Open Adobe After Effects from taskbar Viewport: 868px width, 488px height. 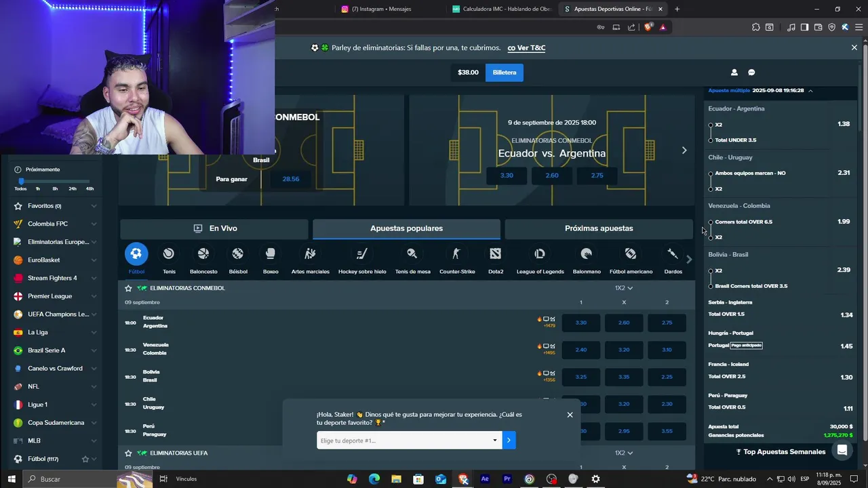(x=485, y=479)
